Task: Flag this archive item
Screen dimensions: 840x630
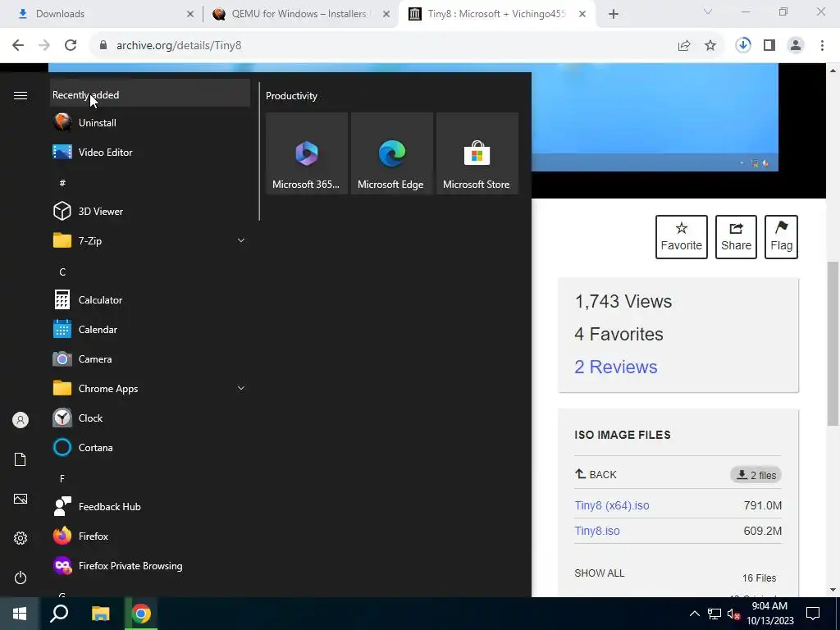Action: (x=781, y=237)
